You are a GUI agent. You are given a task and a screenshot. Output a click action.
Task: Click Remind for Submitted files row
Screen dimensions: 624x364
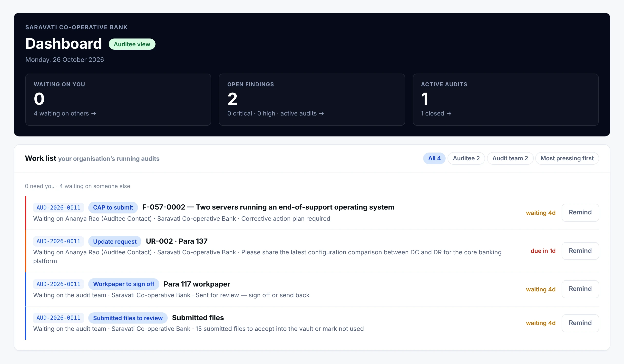pyautogui.click(x=580, y=323)
